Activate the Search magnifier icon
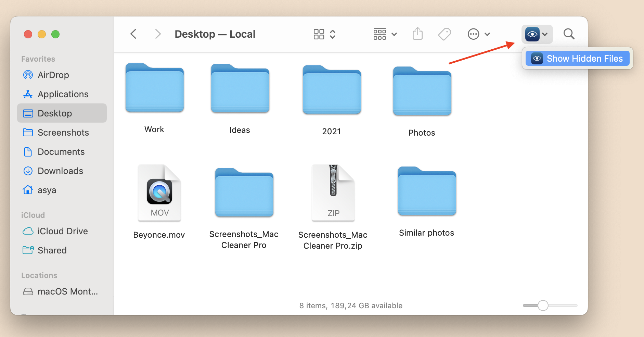Screen dimensions: 644x337 click(x=568, y=34)
